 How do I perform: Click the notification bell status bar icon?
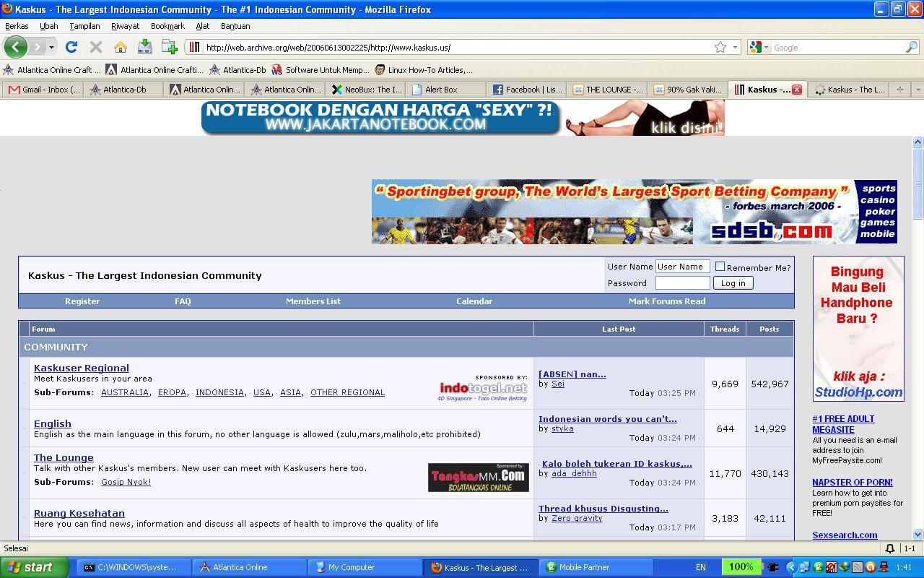point(890,548)
